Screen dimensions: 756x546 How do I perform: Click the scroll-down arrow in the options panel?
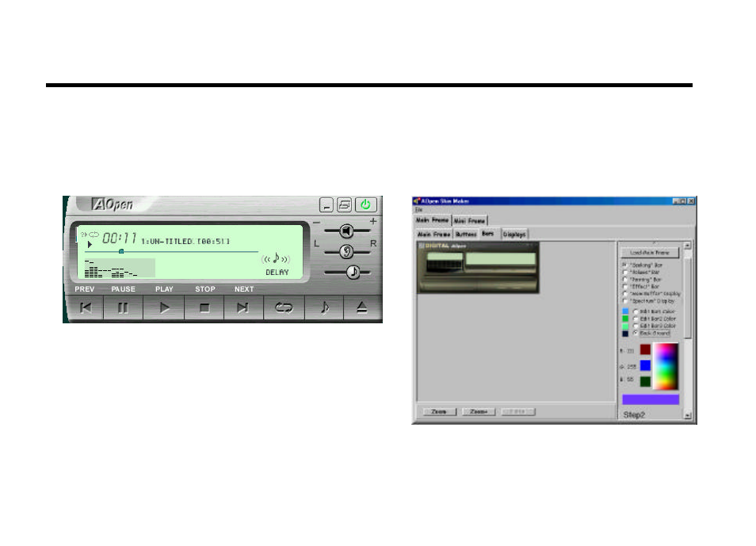pyautogui.click(x=688, y=415)
